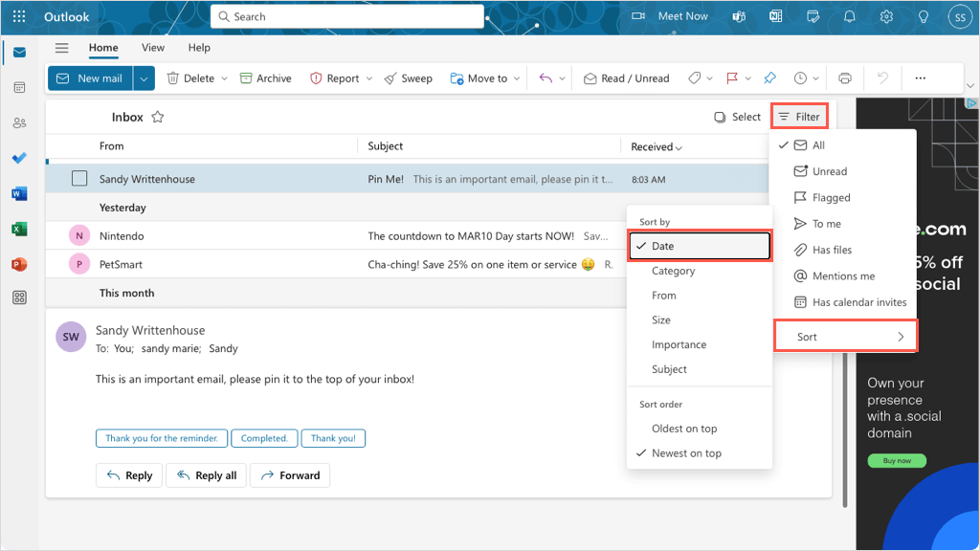
Task: Click the Pin toolbar icon
Action: tap(769, 78)
